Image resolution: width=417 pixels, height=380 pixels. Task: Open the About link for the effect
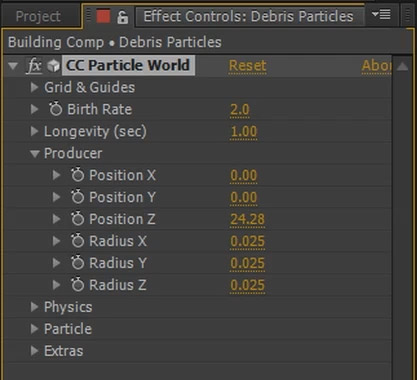376,66
